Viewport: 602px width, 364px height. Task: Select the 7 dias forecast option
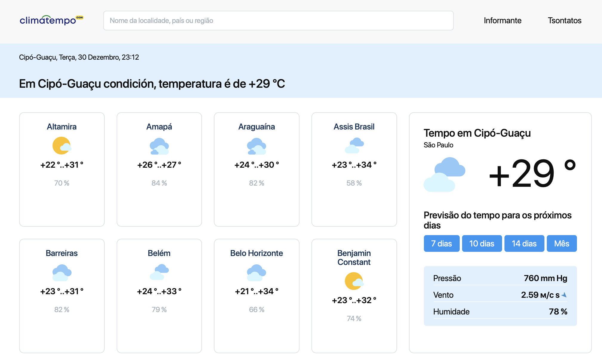pyautogui.click(x=442, y=243)
